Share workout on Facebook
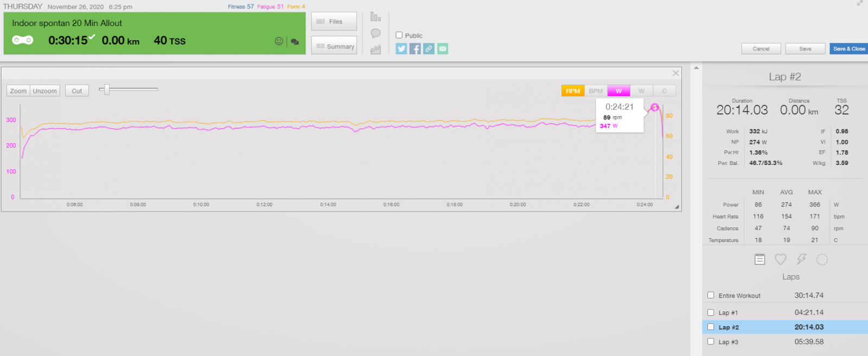The height and width of the screenshot is (356, 868). coord(415,49)
